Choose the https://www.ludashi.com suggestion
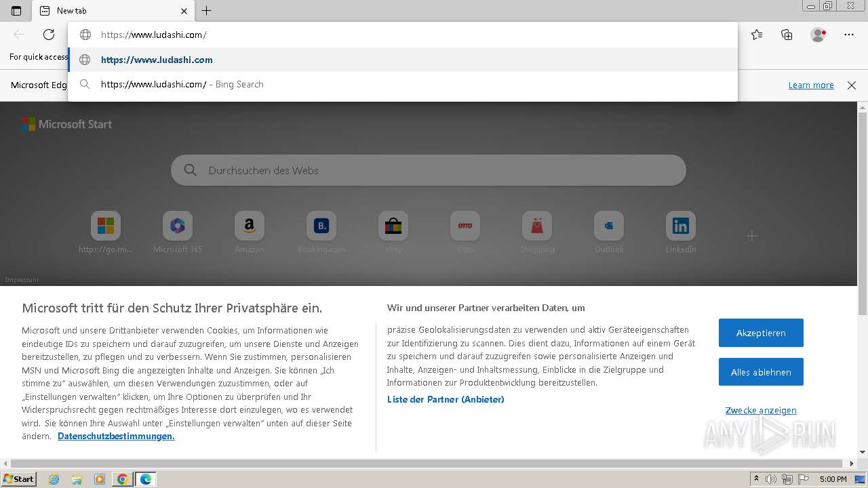 click(x=403, y=60)
